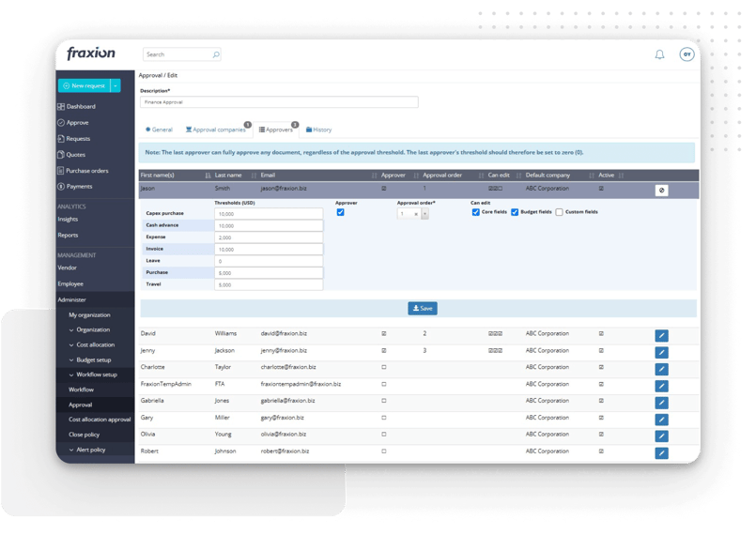This screenshot has height=535, width=756.
Task: Expand Organization submenu
Action: [x=89, y=330]
